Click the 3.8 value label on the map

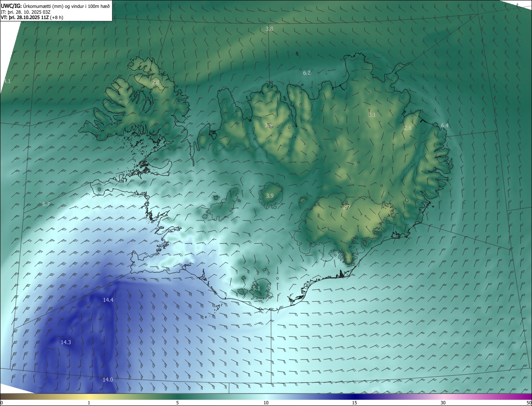[269, 29]
